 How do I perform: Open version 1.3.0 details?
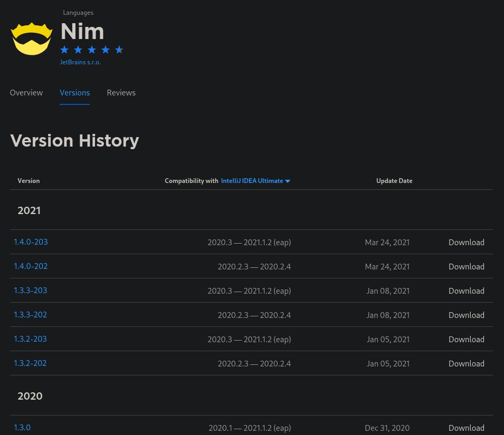pyautogui.click(x=22, y=428)
